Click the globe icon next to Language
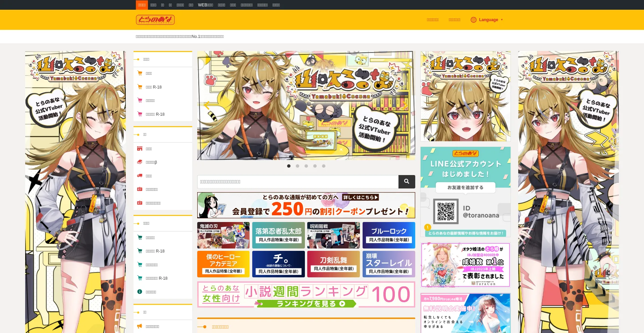This screenshot has height=333, width=644. pos(474,20)
